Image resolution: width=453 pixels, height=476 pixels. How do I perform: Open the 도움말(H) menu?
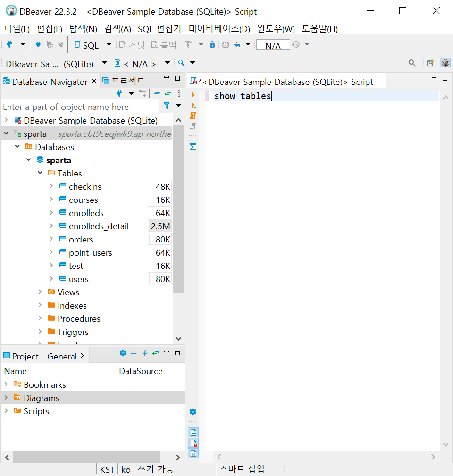[320, 29]
